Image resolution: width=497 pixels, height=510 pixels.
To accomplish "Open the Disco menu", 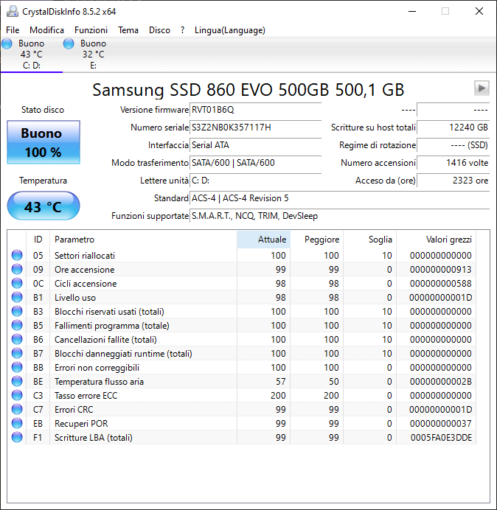I will (x=159, y=30).
